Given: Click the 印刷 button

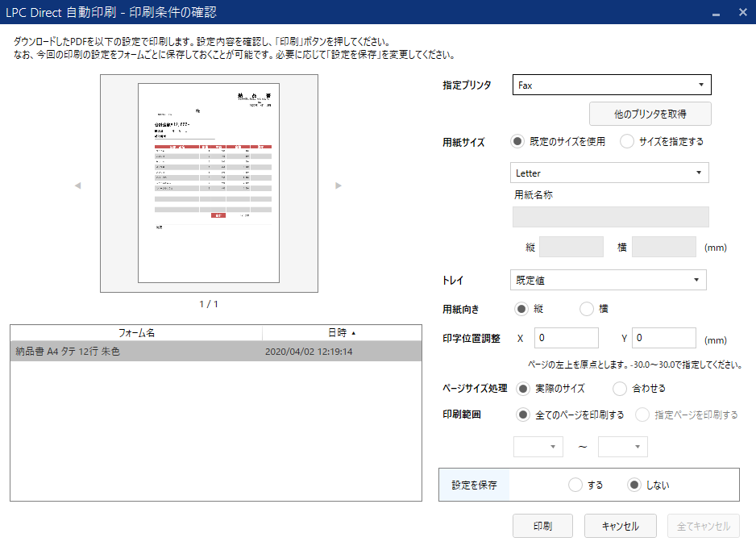Looking at the screenshot, I should pos(542,526).
